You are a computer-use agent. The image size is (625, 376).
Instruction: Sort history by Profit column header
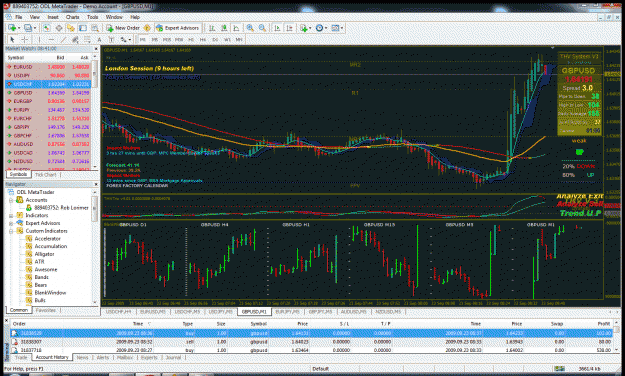[604, 324]
